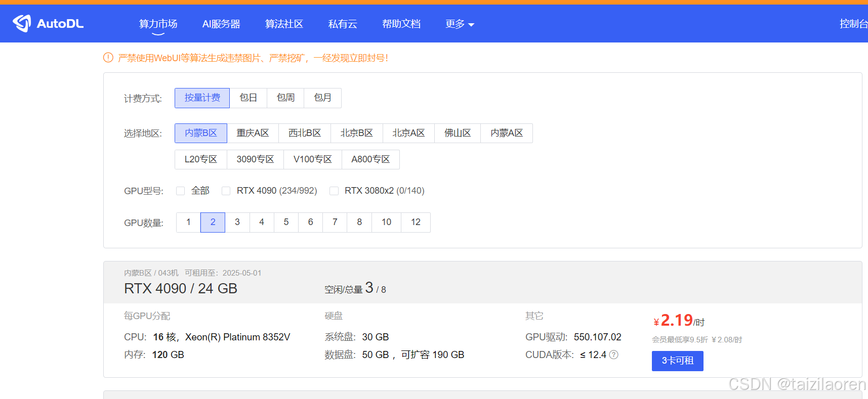This screenshot has height=399, width=868.
Task: Set GPU count to 6
Action: pos(310,222)
